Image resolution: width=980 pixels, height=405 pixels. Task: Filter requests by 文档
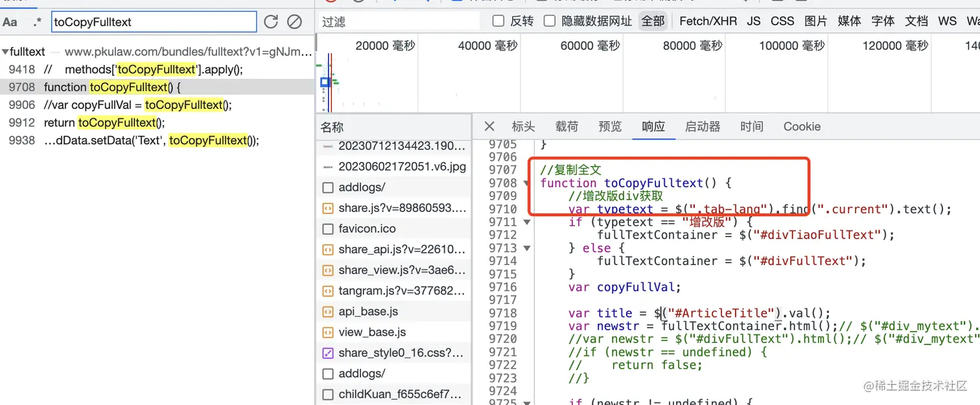tap(916, 21)
